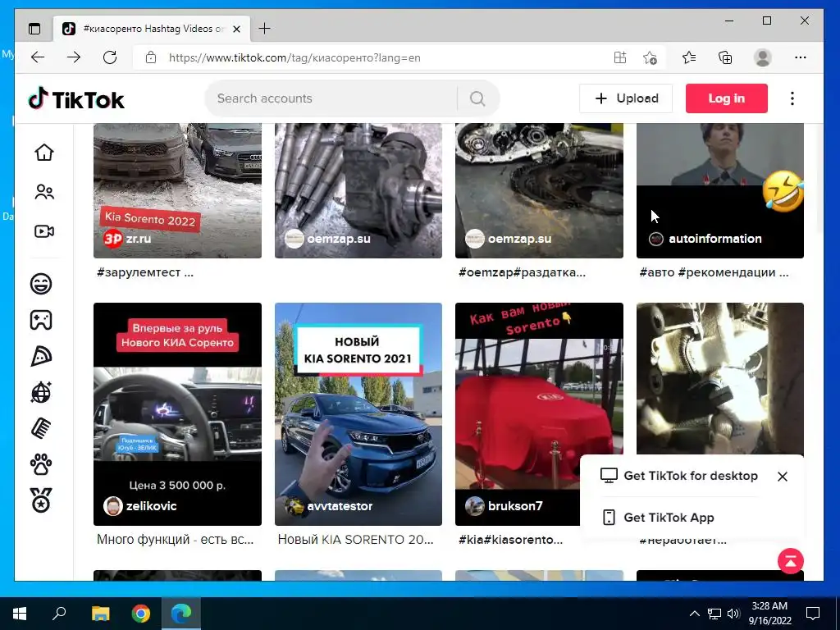
Task: Click the #kia#kiasorento caption
Action: point(510,540)
